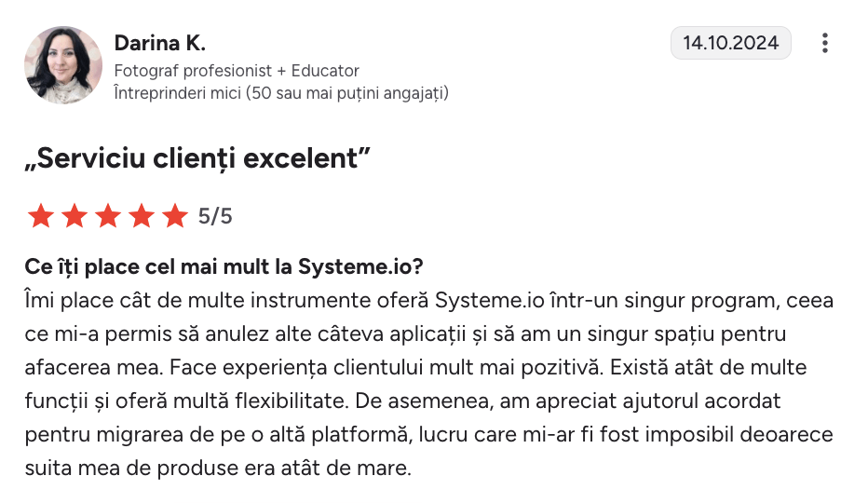
Task: Click the "Întreprinderi mici" company size line
Action: (281, 92)
